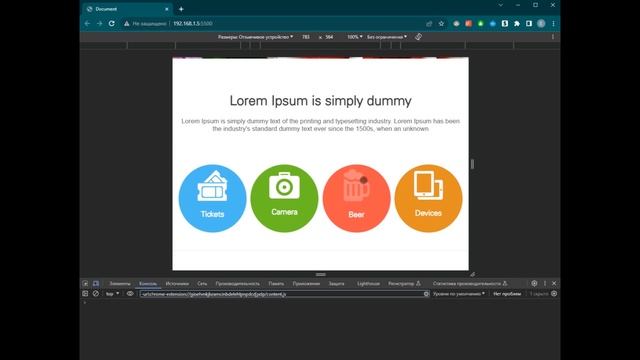Click the Lorem Ipsum is simply dummy heading
Viewport: 640px width, 360px height.
click(x=320, y=100)
